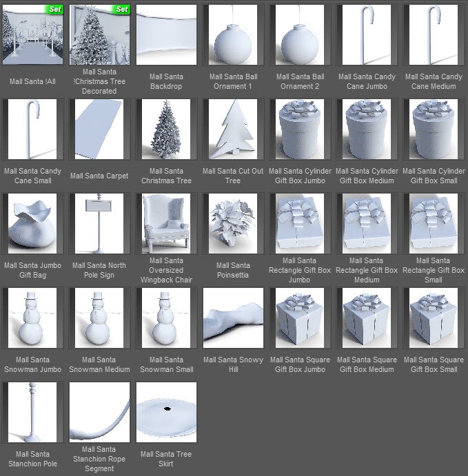Pick Mall Santa Rectangle Gift Box Small
Viewport: 468px width, 476px height.
tap(434, 223)
